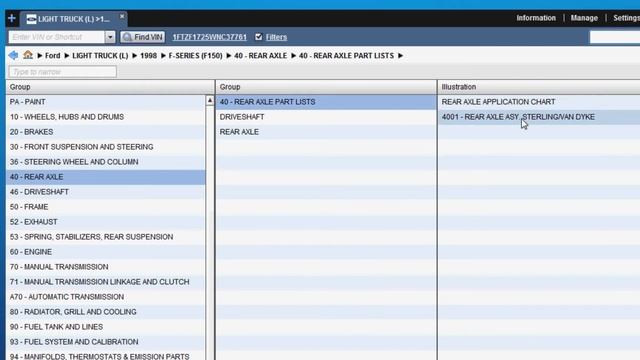Open REAR AXLE APPLICATION CHART illustration

(x=539, y=102)
